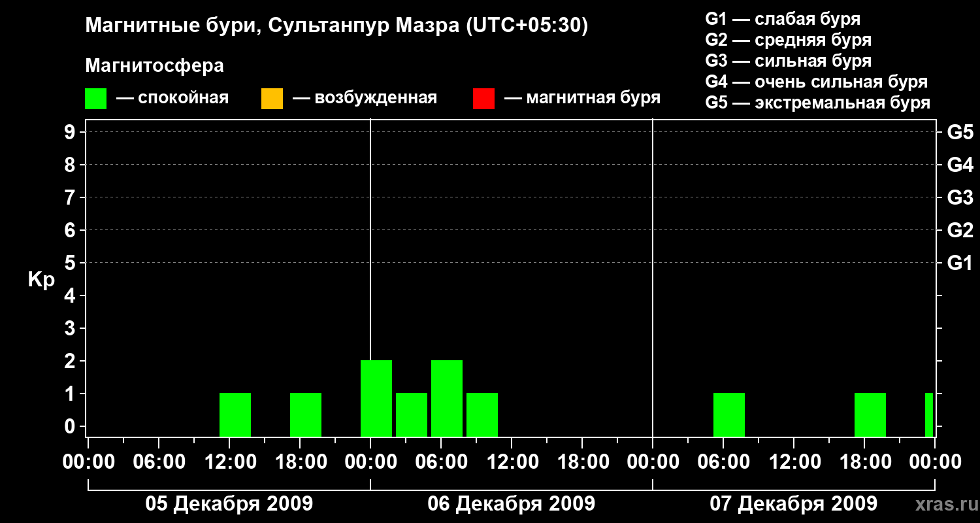
Task: Click the Kp 2 bar at 06:00 on 06 Декабря
Action: click(447, 399)
